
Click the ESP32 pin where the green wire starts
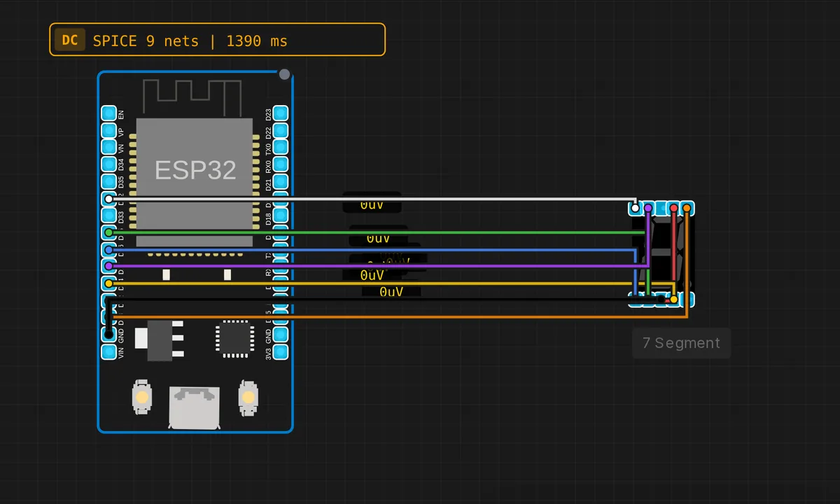pyautogui.click(x=108, y=232)
